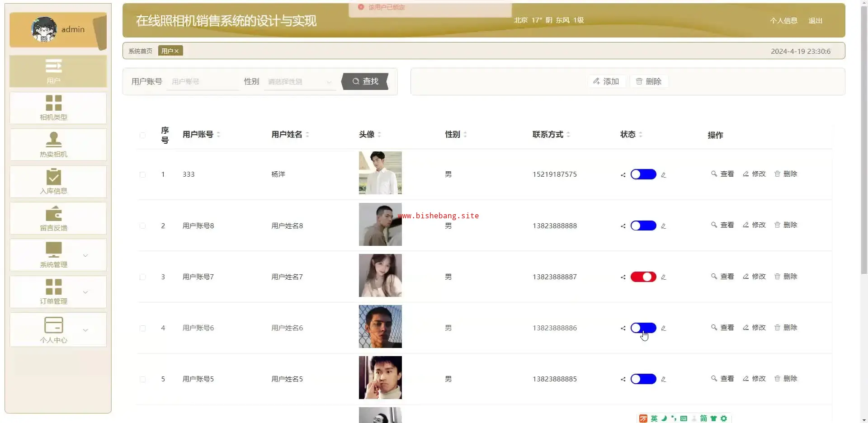This screenshot has height=423, width=868.
Task: Check the select-all header checkbox
Action: (142, 135)
